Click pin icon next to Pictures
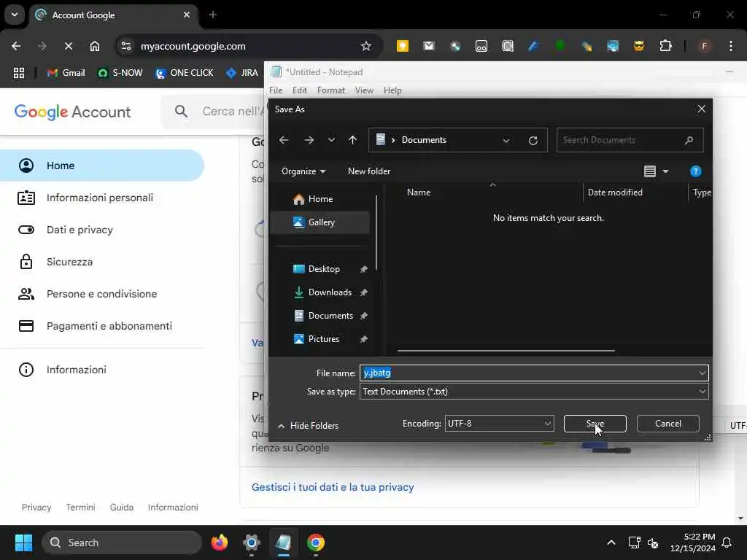This screenshot has height=560, width=747. pyautogui.click(x=363, y=339)
